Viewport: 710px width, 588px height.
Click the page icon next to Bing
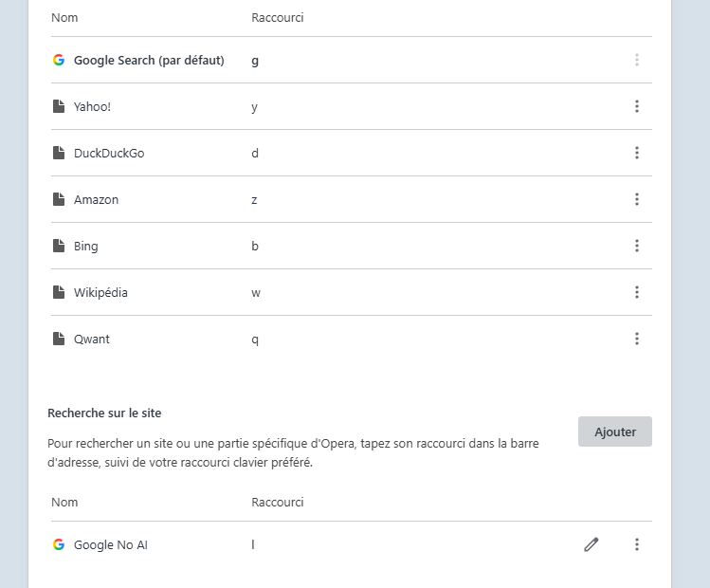[59, 246]
